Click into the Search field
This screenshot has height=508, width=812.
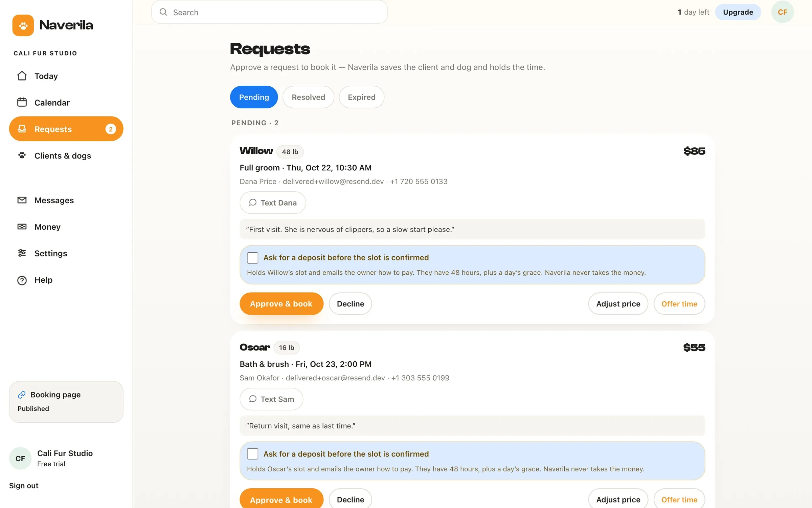(x=269, y=12)
